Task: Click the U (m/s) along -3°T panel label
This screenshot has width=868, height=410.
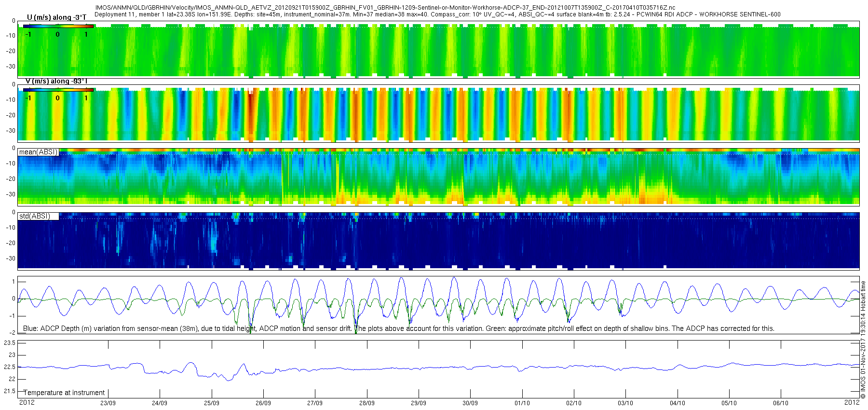Action: [56, 17]
